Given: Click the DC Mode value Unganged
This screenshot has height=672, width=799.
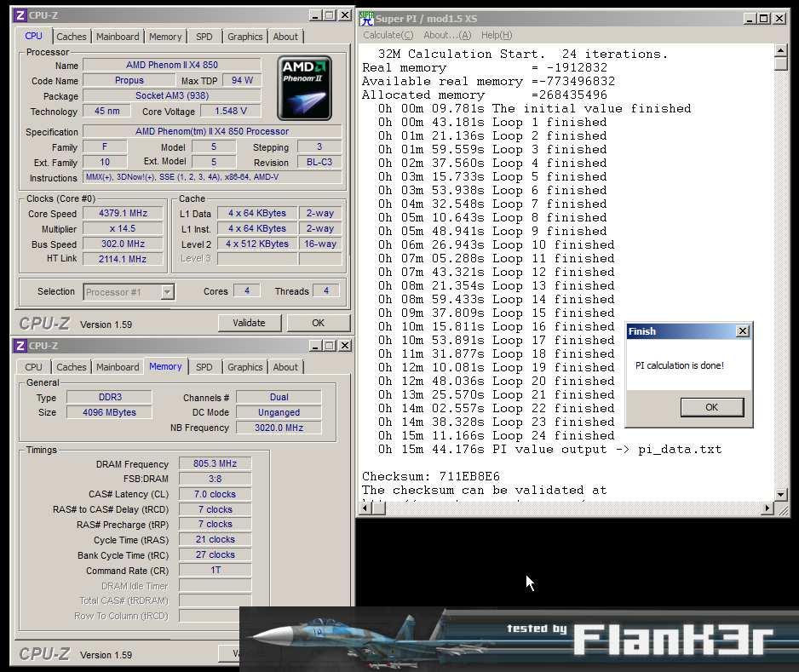Looking at the screenshot, I should pyautogui.click(x=279, y=413).
